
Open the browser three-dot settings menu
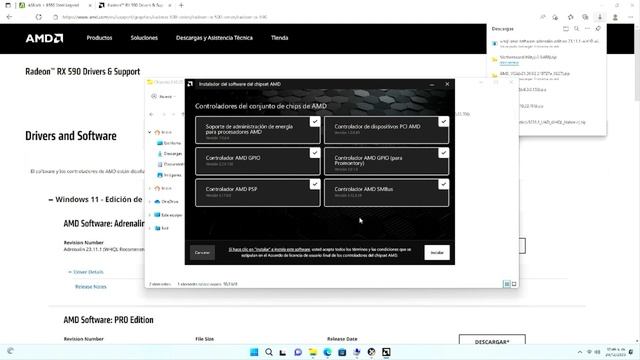pyautogui.click(x=631, y=17)
